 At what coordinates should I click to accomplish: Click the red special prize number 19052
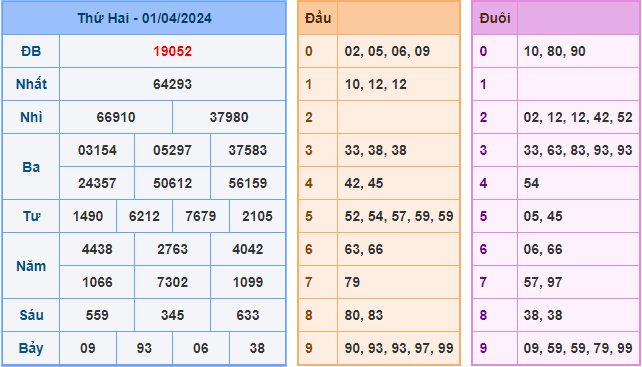pos(173,52)
